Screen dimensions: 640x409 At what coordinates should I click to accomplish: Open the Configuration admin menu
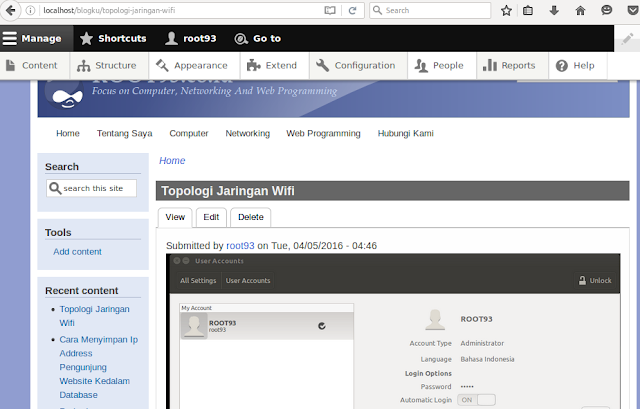tap(356, 65)
